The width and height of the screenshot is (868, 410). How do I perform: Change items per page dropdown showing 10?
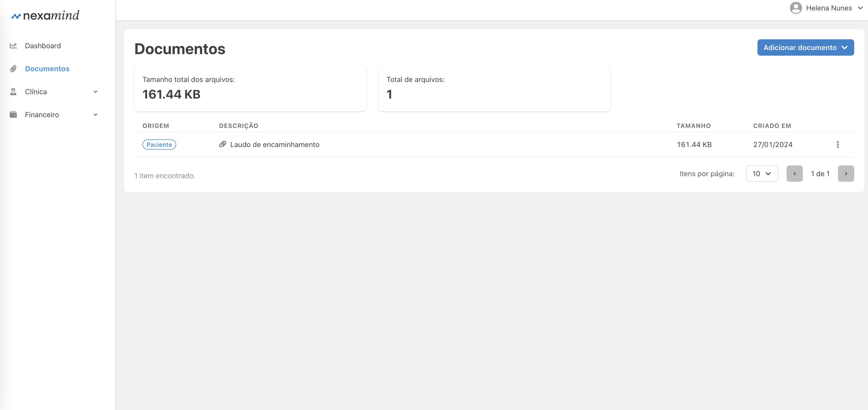pos(762,174)
